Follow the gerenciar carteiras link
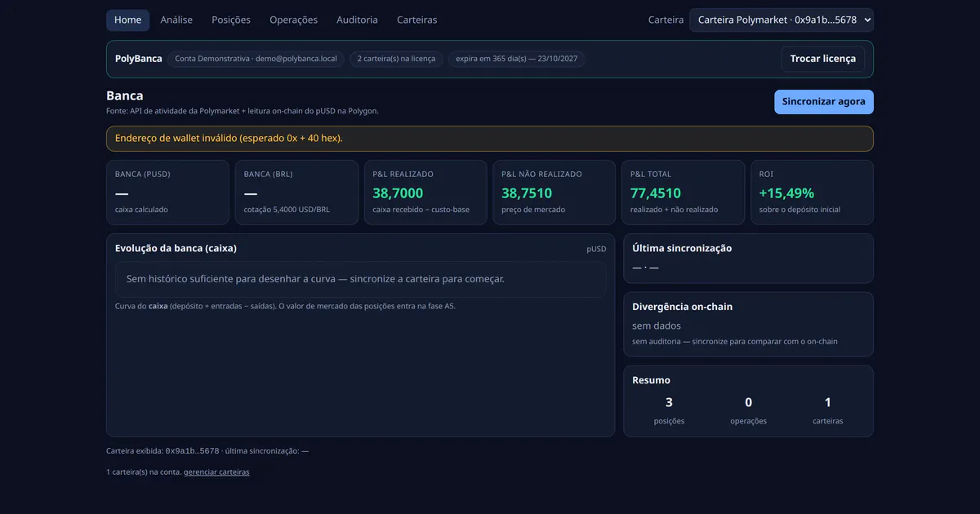 click(x=216, y=472)
